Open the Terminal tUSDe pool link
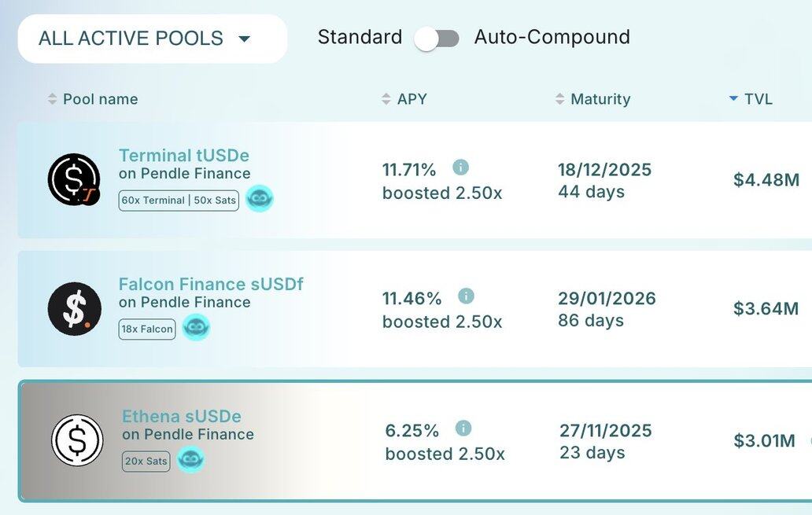Screen dimensions: 812x515 183,156
